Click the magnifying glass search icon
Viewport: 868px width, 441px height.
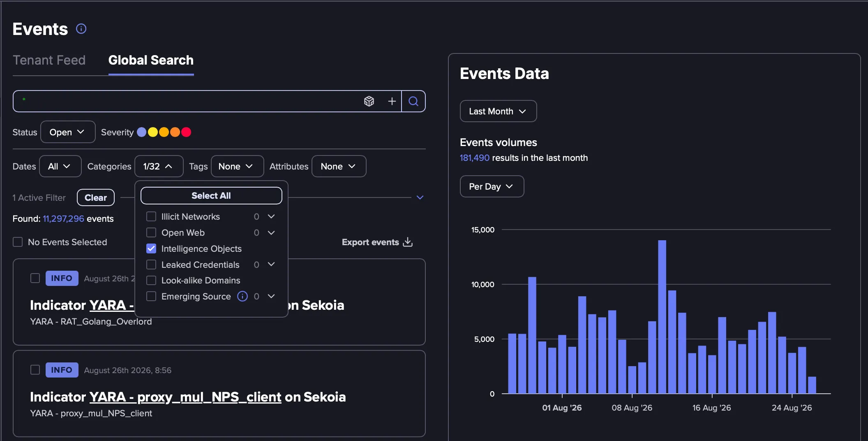(x=413, y=101)
